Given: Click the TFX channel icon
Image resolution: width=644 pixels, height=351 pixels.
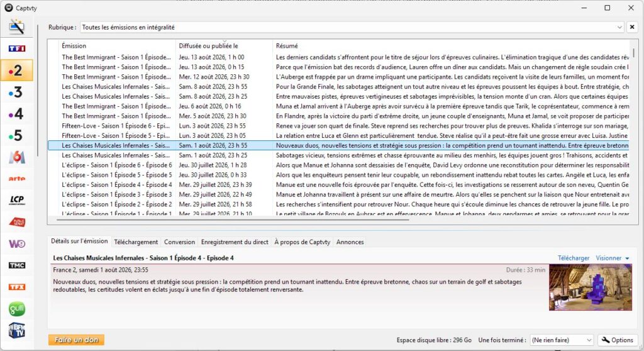Looking at the screenshot, I should coord(17,287).
